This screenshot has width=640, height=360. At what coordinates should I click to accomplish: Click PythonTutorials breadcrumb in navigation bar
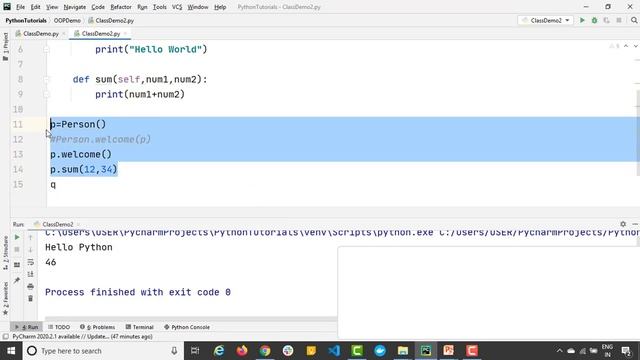point(26,20)
